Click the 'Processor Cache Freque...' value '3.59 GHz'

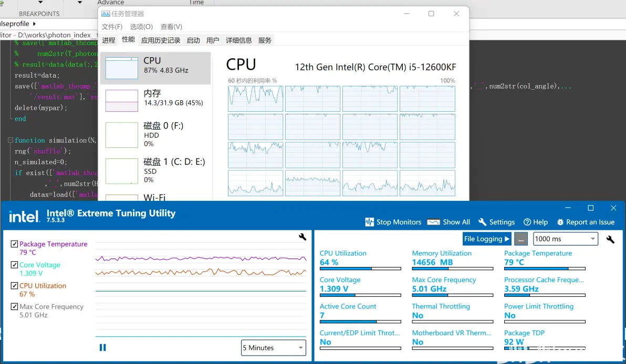521,288
